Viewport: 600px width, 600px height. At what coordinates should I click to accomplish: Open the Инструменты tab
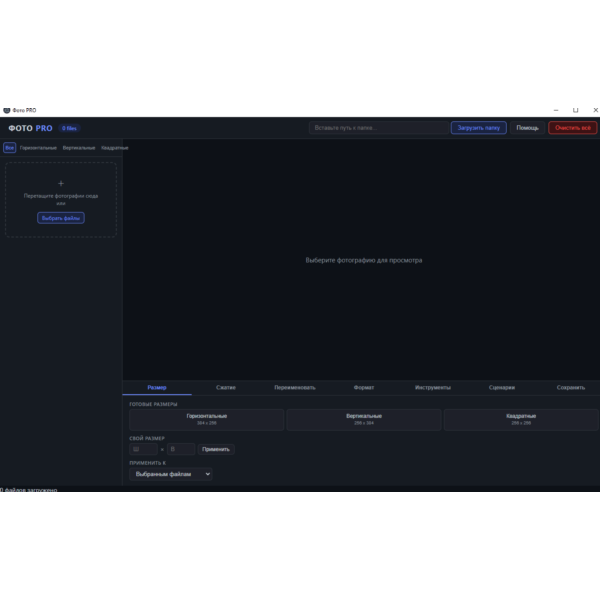pos(433,388)
